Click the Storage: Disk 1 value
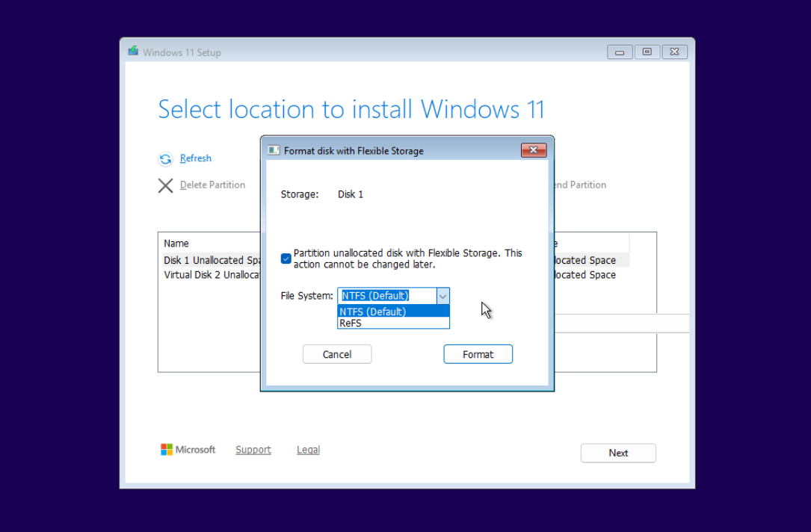This screenshot has width=811, height=532. 351,194
